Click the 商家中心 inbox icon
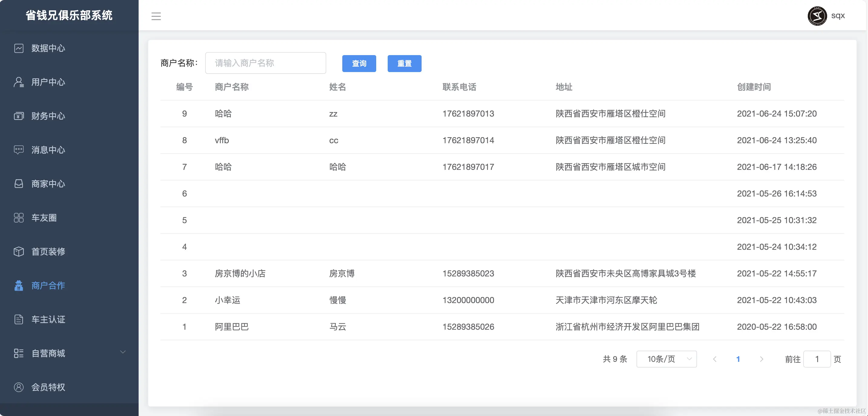The width and height of the screenshot is (868, 416). (x=19, y=184)
